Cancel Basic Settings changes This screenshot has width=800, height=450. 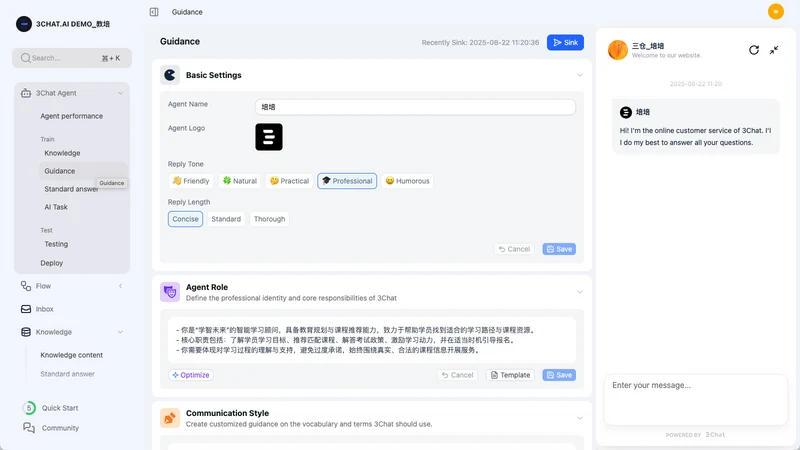coord(514,249)
